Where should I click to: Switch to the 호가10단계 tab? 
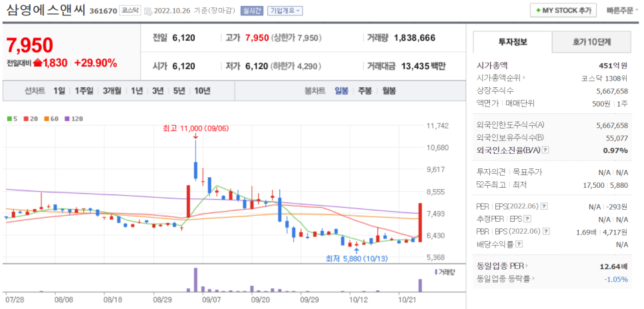click(591, 42)
